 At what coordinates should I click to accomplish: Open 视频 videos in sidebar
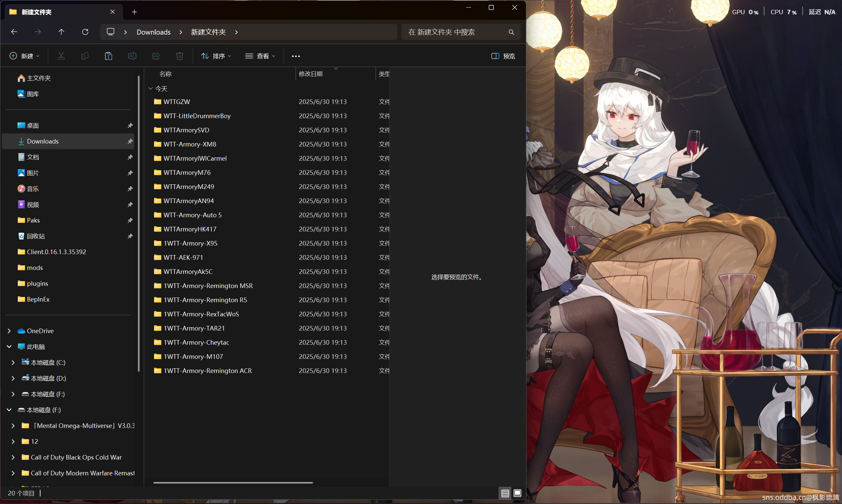tap(28, 204)
